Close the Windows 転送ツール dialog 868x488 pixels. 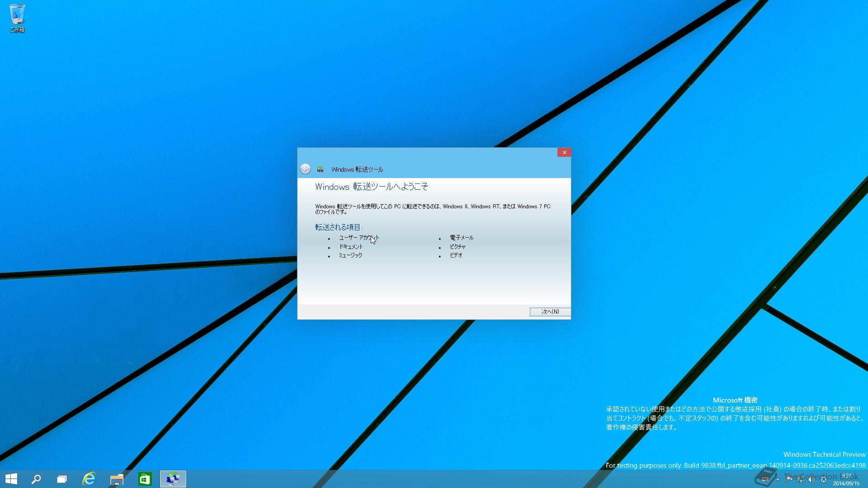pyautogui.click(x=564, y=152)
